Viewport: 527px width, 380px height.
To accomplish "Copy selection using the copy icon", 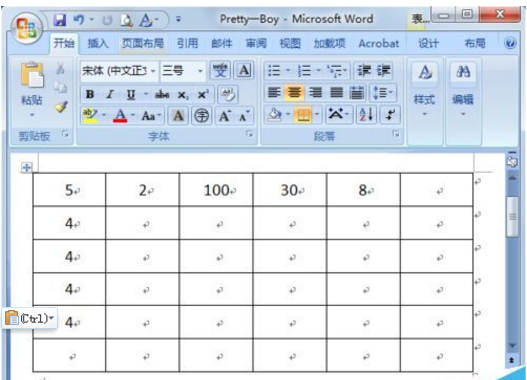I will [60, 87].
